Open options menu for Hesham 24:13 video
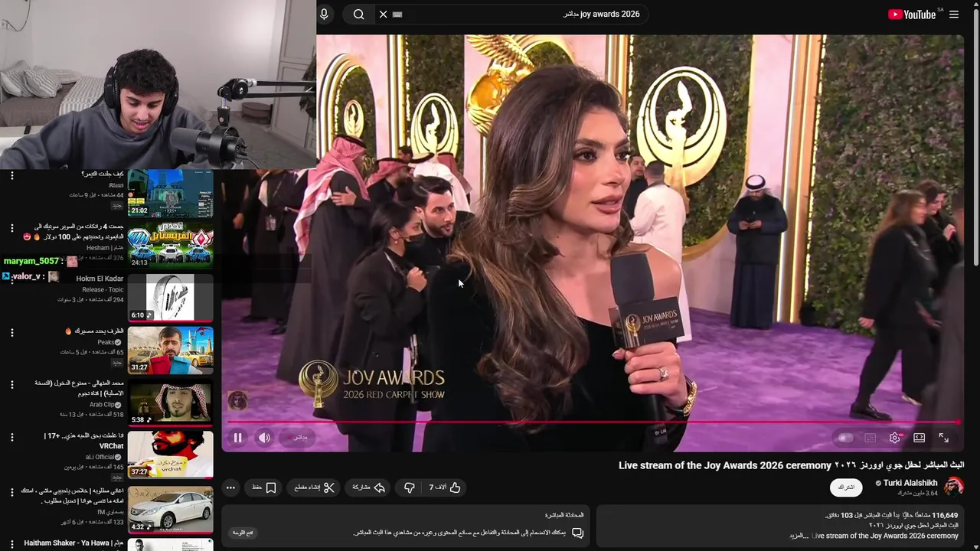 [x=11, y=228]
